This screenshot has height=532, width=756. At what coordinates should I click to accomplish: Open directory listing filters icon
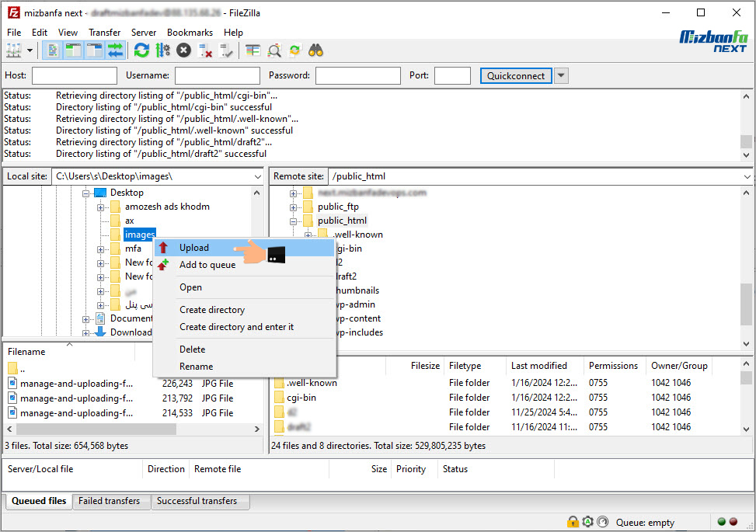click(x=253, y=50)
